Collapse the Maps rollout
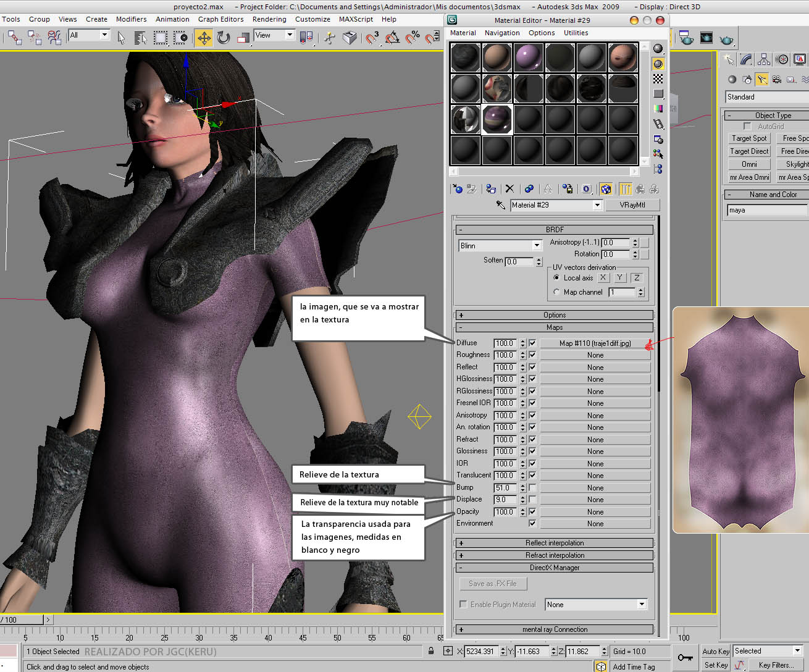 coord(554,327)
